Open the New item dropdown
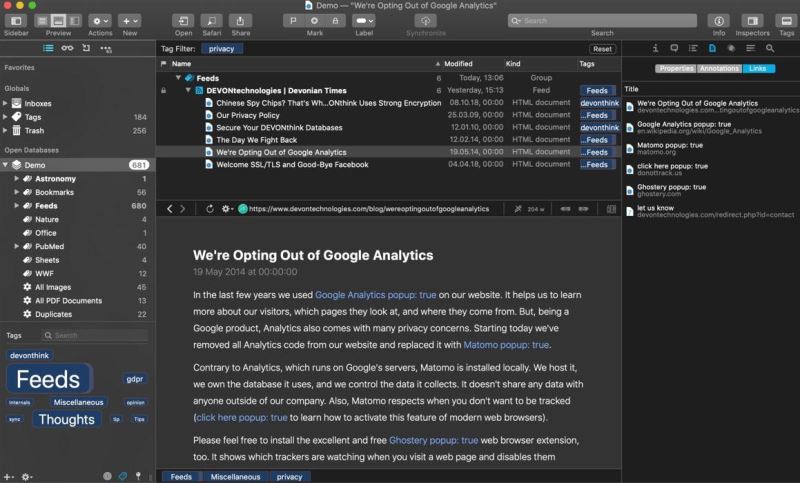The image size is (800, 483). (x=130, y=21)
